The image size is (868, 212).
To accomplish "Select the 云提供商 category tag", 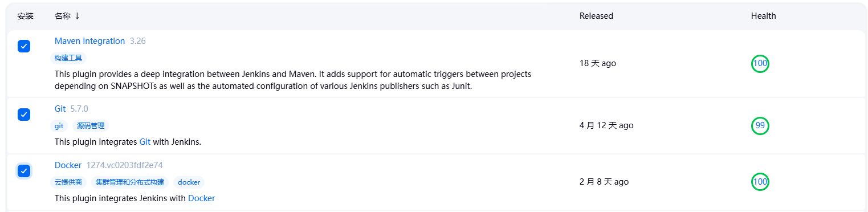I will 68,182.
